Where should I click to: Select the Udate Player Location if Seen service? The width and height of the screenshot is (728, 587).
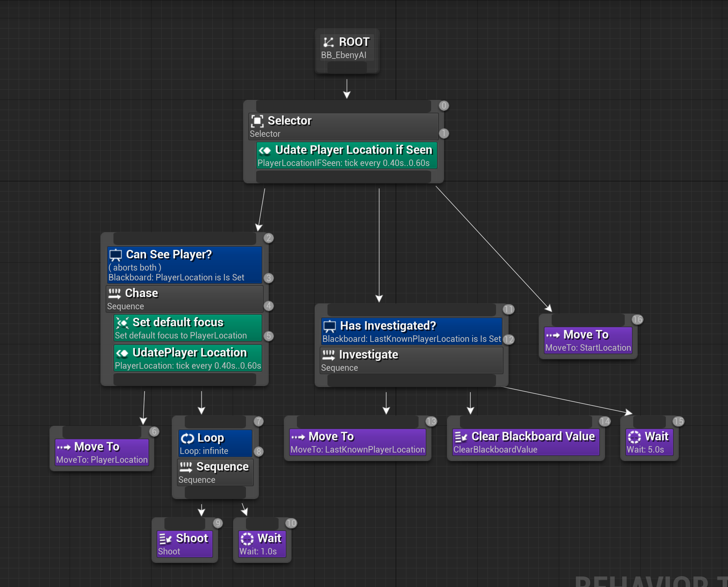[x=347, y=156]
